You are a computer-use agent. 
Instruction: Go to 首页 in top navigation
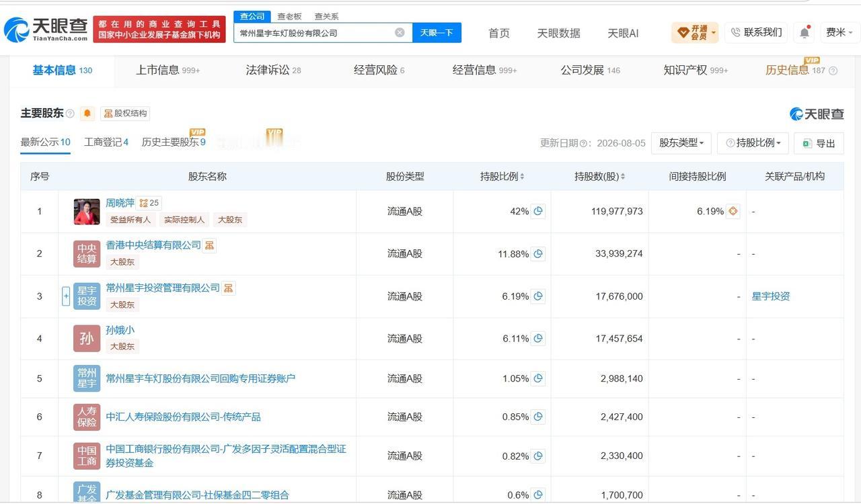click(499, 33)
